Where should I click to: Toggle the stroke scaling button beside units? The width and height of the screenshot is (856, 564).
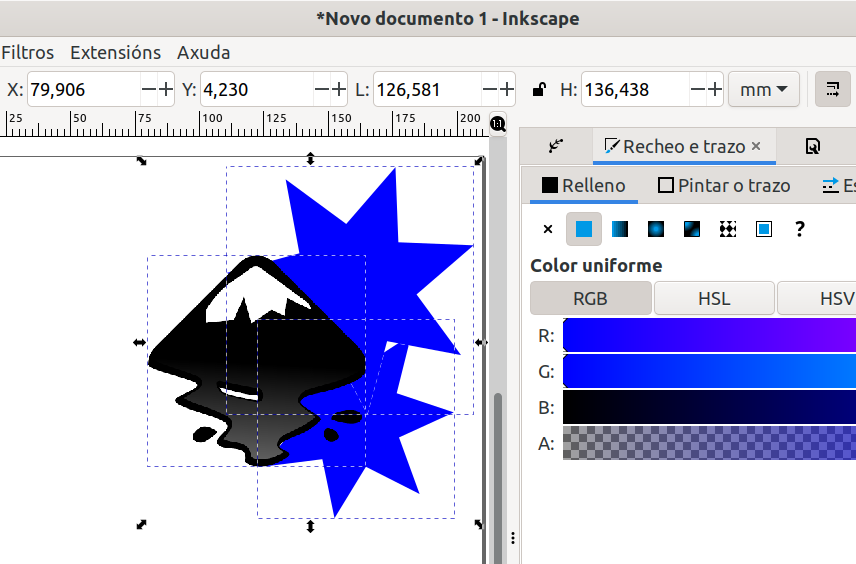832,90
